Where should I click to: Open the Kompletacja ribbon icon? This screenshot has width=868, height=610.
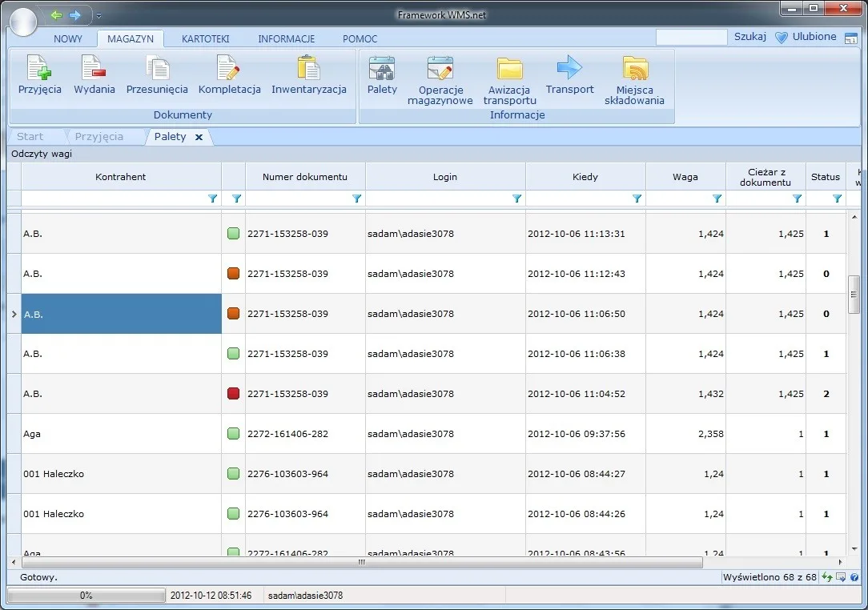(x=229, y=67)
